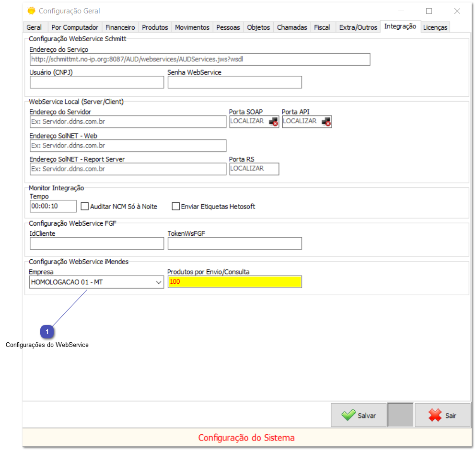
Task: Maximize the Configuração Geral window
Action: [429, 11]
